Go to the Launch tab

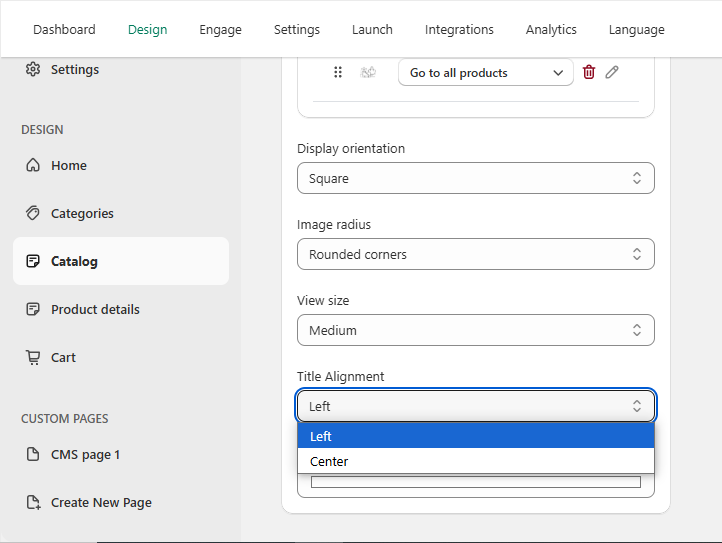pos(373,29)
